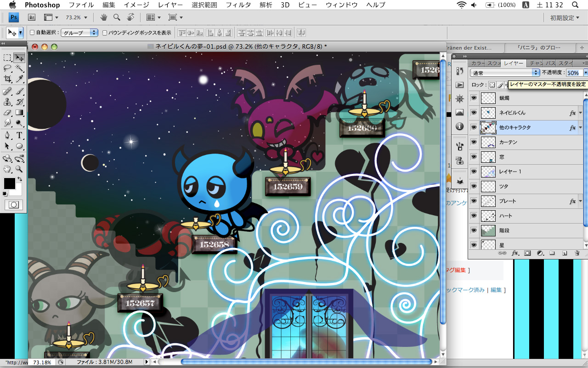The width and height of the screenshot is (588, 368).
Task: Select the Crop tool
Action: point(7,79)
